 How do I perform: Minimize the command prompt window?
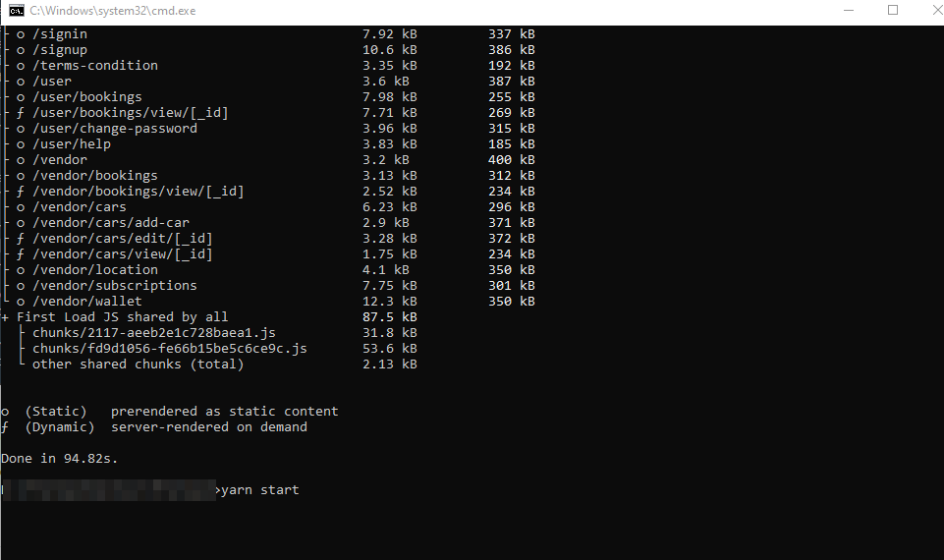click(x=848, y=10)
